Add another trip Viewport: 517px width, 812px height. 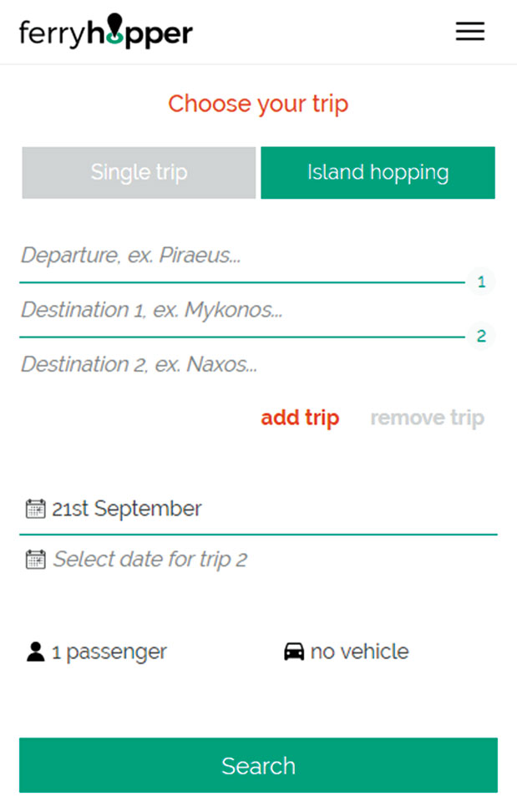coord(300,418)
